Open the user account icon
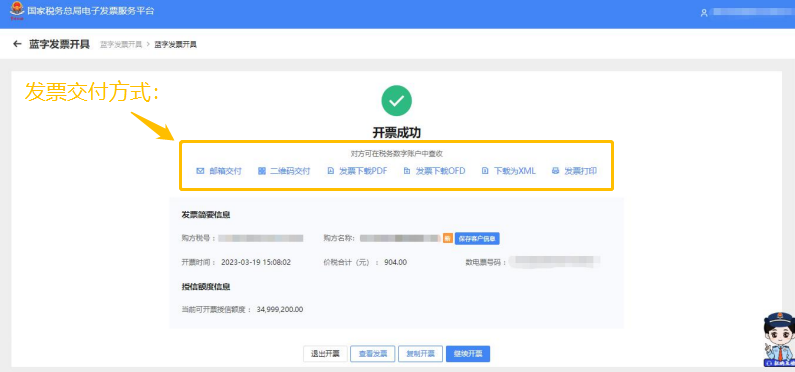Viewport: 795px width, 372px height. click(704, 13)
